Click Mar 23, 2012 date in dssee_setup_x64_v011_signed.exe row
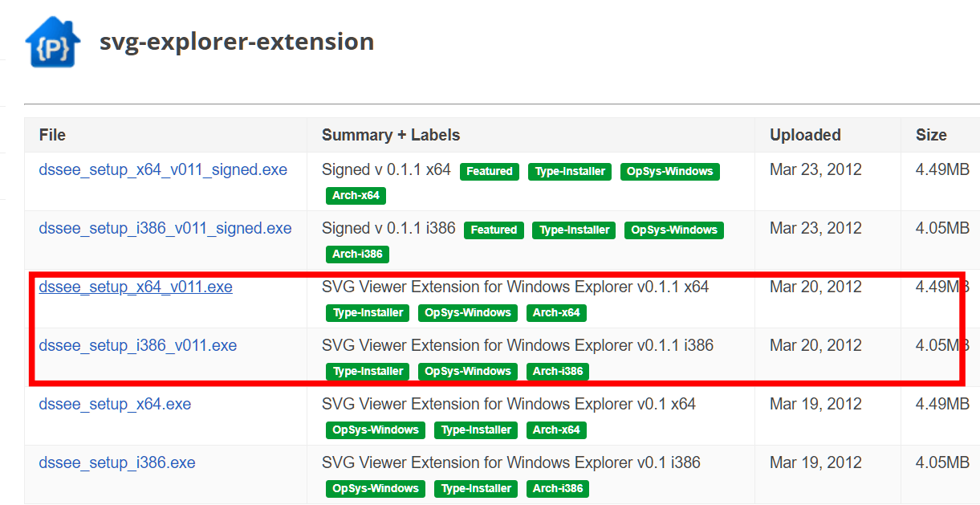Viewport: 980px width, 505px height. coord(815,170)
